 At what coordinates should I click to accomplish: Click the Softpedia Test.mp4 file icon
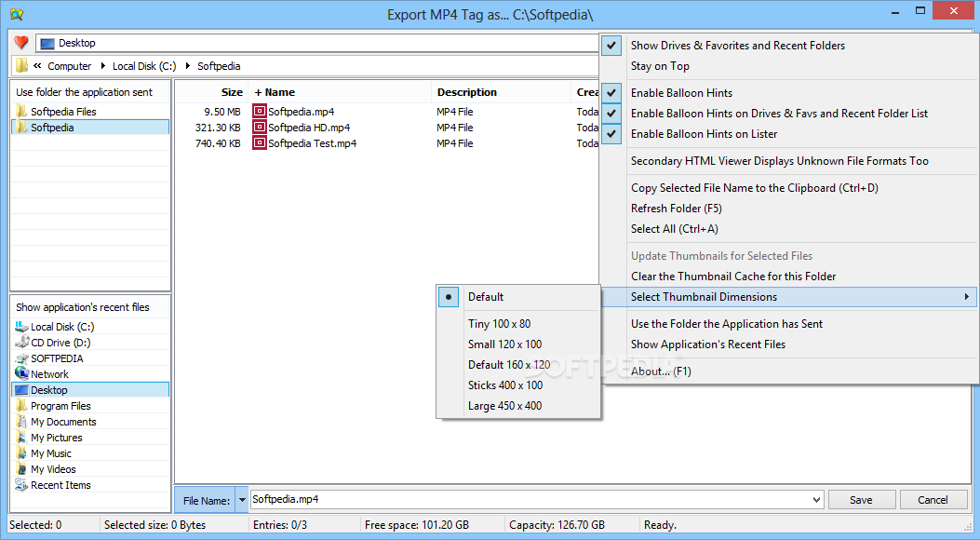coord(260,143)
